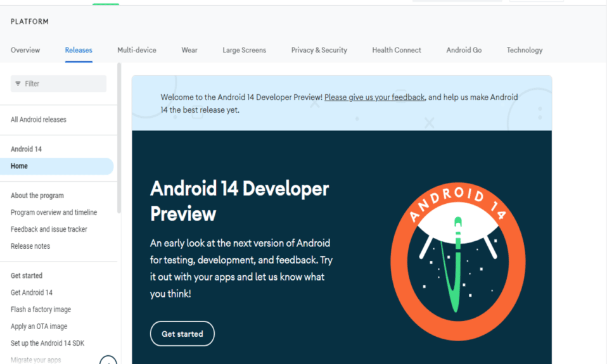The width and height of the screenshot is (607, 364).
Task: Select the Android 14 sidebar heading
Action: pyautogui.click(x=26, y=149)
